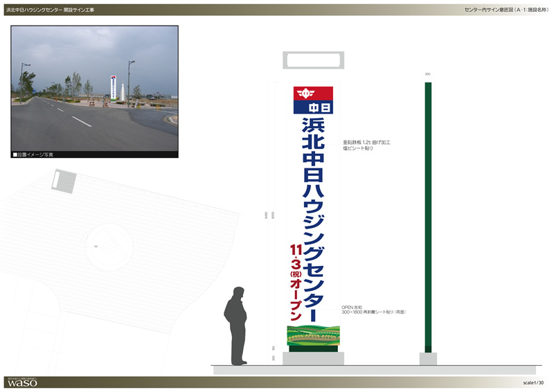Screen dimensions: 554x392
Task: Click the red Chunichi emblem on sign
Action: click(313, 93)
